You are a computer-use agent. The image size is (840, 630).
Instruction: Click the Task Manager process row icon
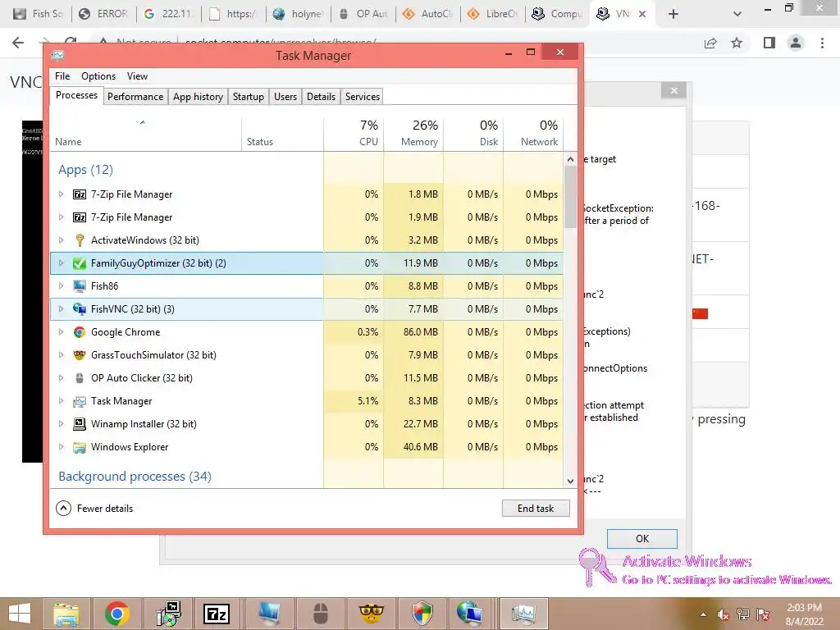80,401
